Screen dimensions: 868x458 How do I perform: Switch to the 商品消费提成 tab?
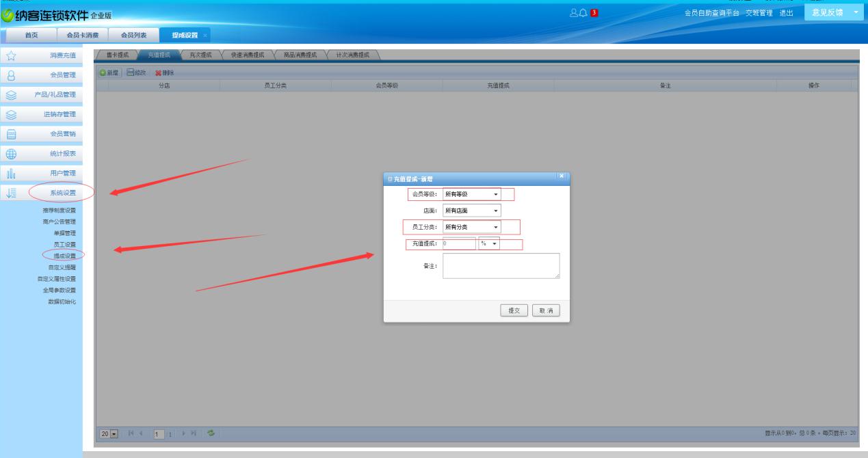pos(300,55)
